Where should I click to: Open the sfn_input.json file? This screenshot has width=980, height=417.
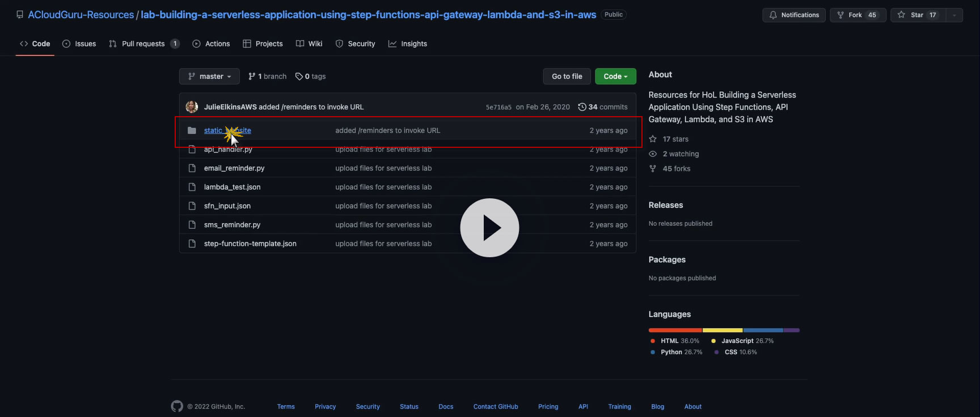[x=227, y=206]
